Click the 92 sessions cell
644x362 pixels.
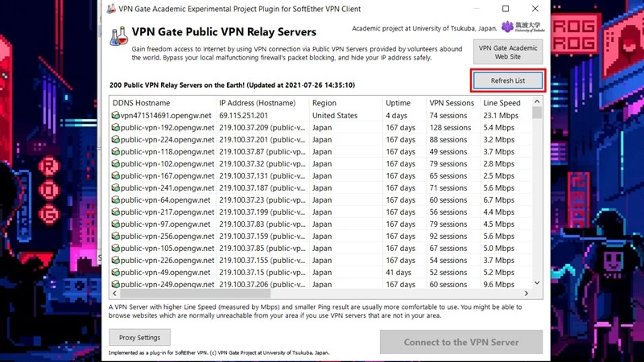point(448,236)
